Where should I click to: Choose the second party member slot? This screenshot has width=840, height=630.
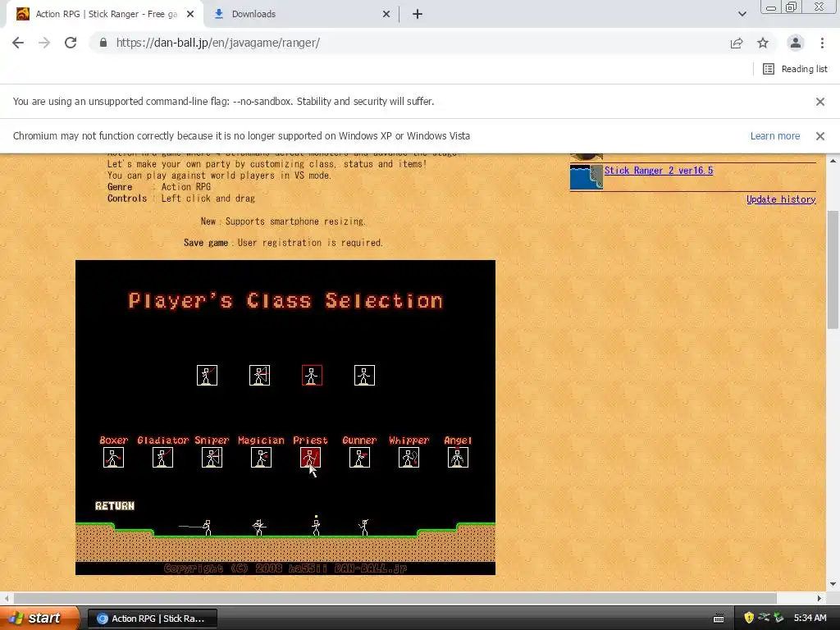(x=260, y=376)
